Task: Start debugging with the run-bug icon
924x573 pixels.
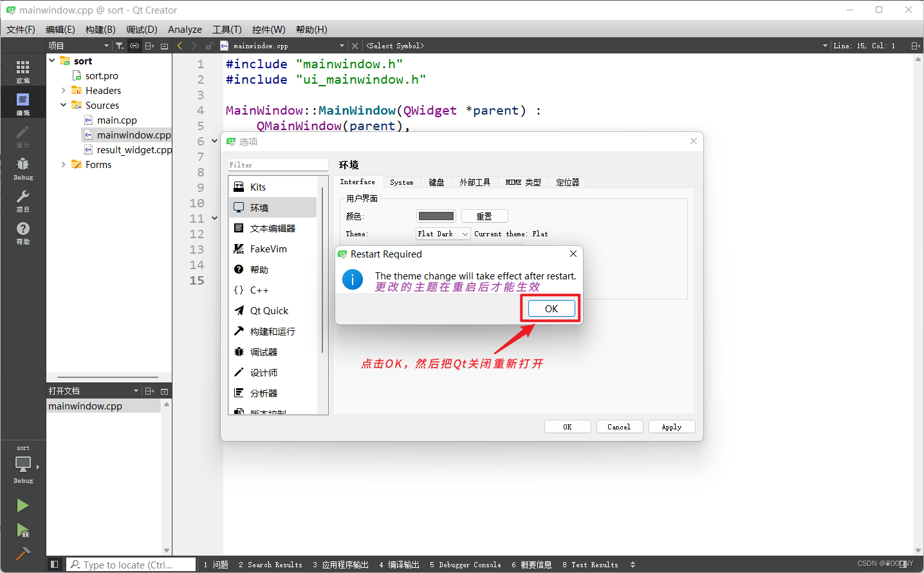Action: click(23, 530)
